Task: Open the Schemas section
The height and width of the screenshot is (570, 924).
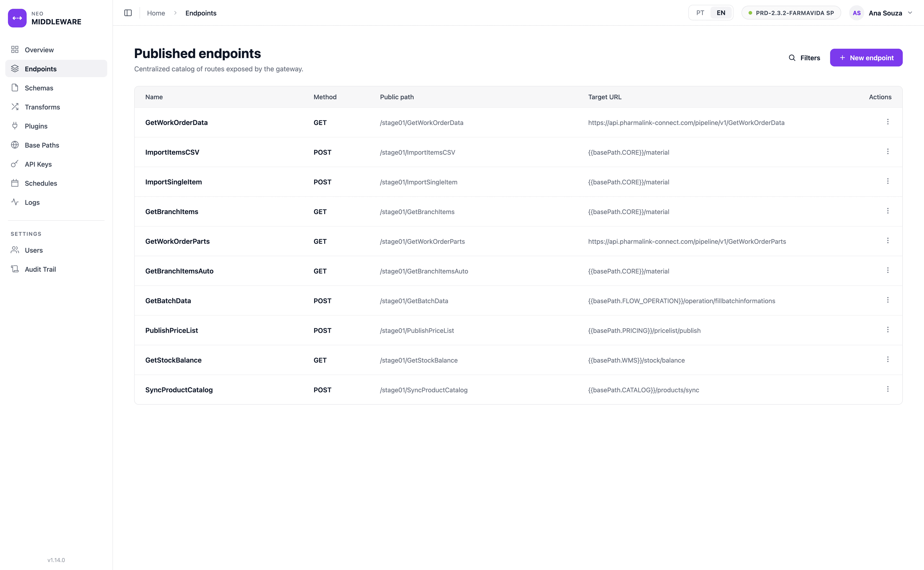Action: [56, 88]
